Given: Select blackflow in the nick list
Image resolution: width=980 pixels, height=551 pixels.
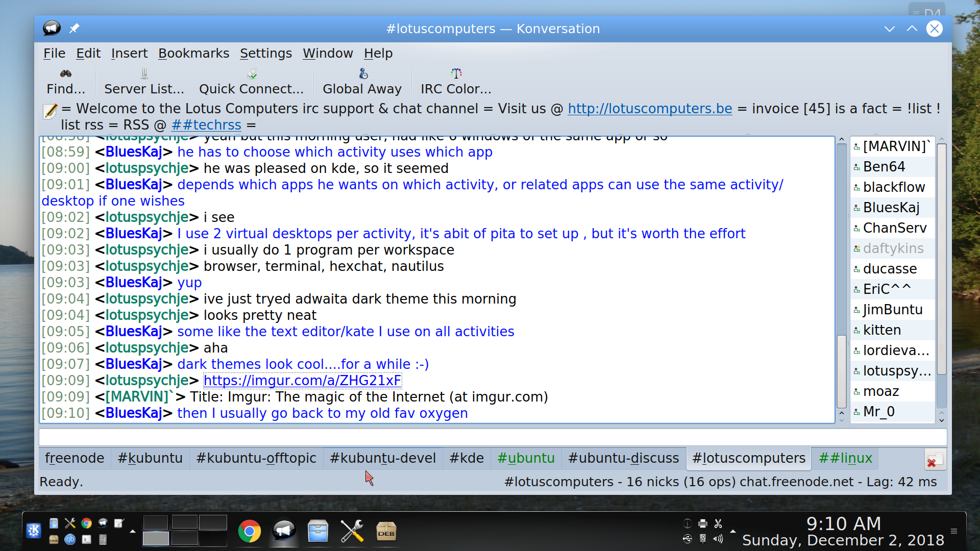Looking at the screenshot, I should click(893, 187).
